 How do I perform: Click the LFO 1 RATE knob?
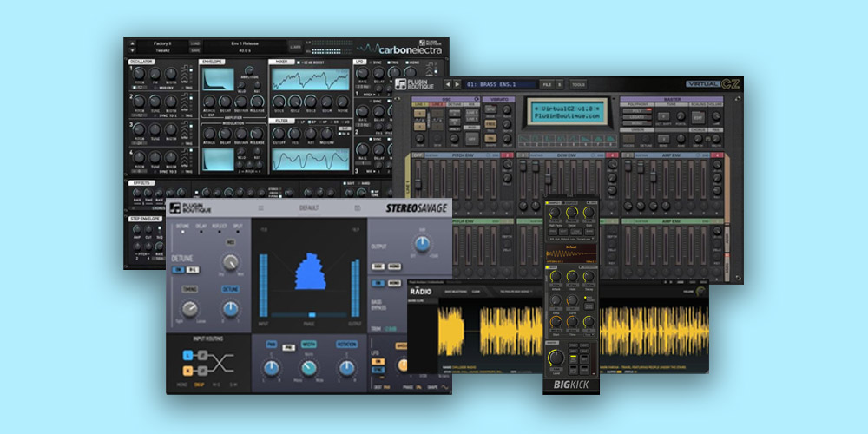(363, 73)
